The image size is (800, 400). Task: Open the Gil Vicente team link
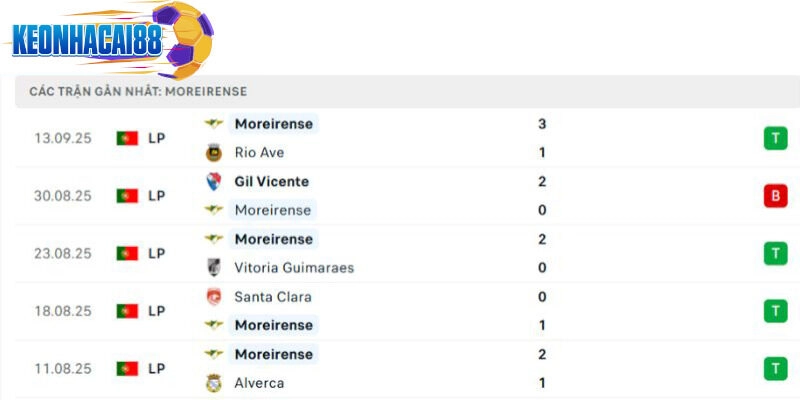point(271,182)
